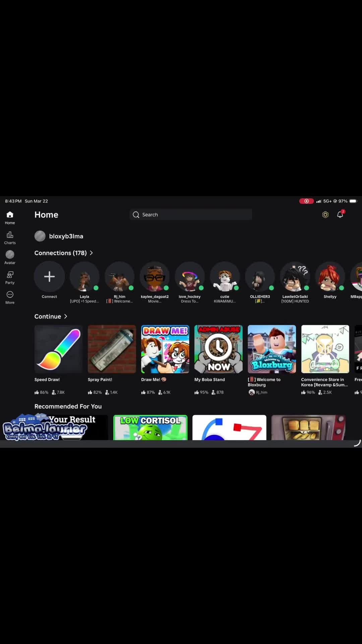
Task: Open the Draw Me! game thumbnail
Action: coord(165,349)
